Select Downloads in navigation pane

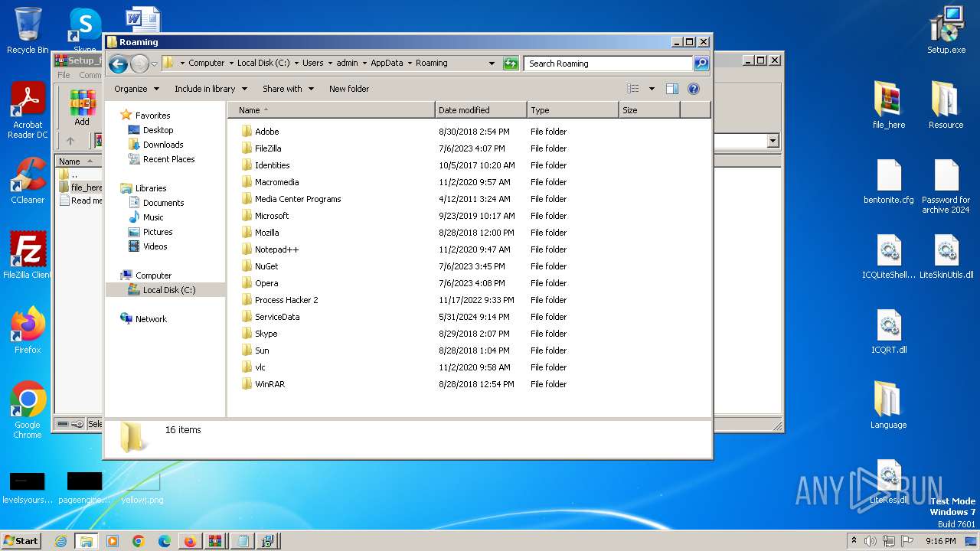point(163,145)
